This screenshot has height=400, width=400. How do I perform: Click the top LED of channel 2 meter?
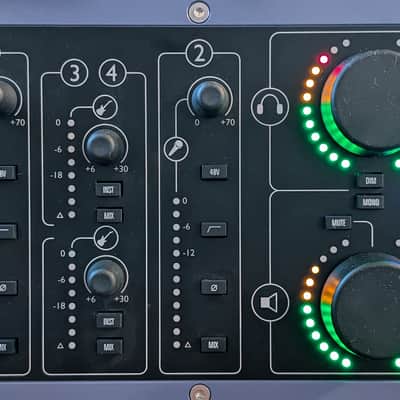click(x=176, y=201)
